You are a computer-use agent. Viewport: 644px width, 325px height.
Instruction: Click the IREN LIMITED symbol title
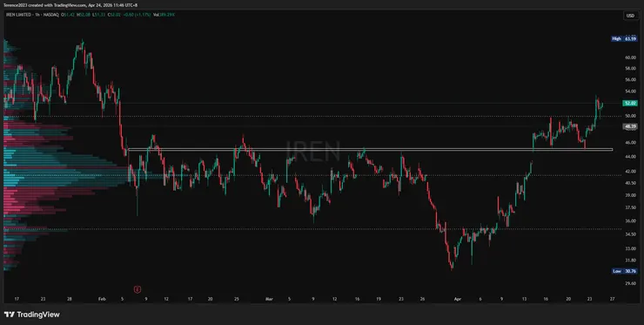click(x=19, y=15)
